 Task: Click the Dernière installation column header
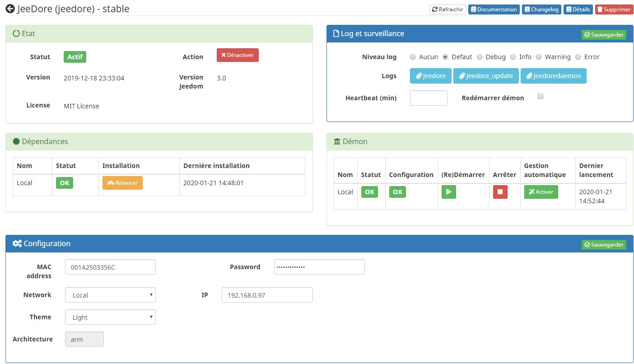tap(216, 166)
